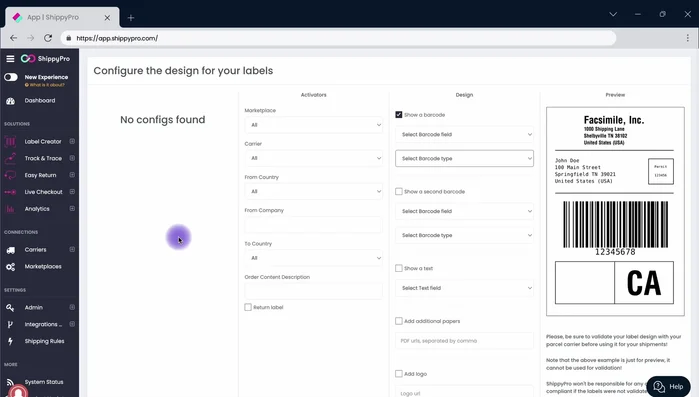Open the browser three-dot menu
This screenshot has height=397, width=699.
[x=687, y=38]
